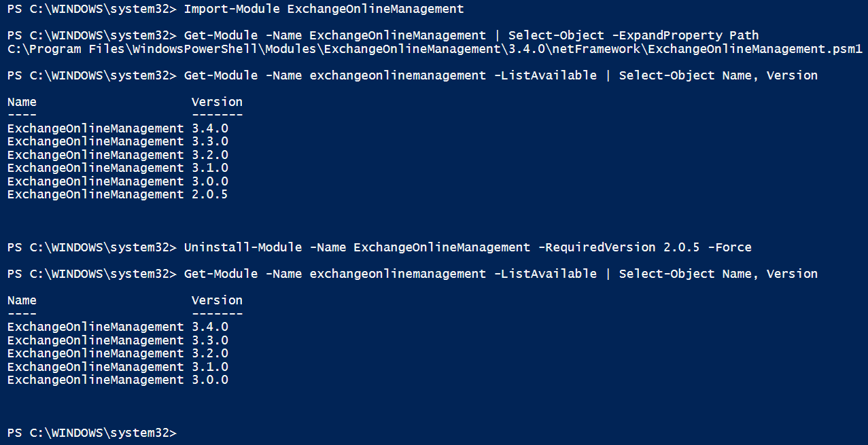Screen dimensions: 868x445
Task: Click the empty prompt at the bottom
Action: point(92,433)
